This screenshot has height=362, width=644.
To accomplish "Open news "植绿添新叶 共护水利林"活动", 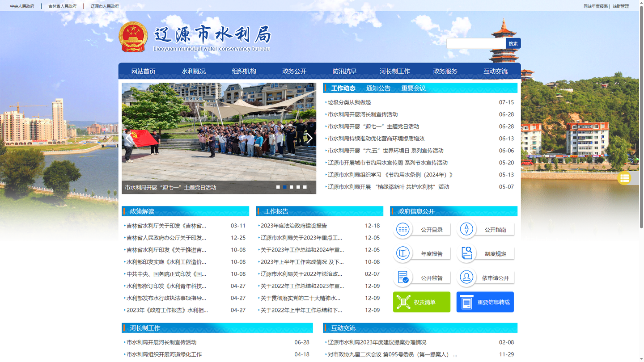I will (389, 187).
